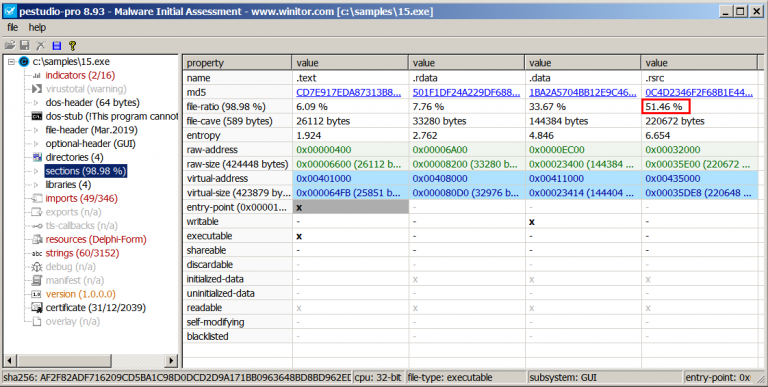The height and width of the screenshot is (387, 768).
Task: Select the virustotal (warning) node icon
Action: click(x=37, y=89)
